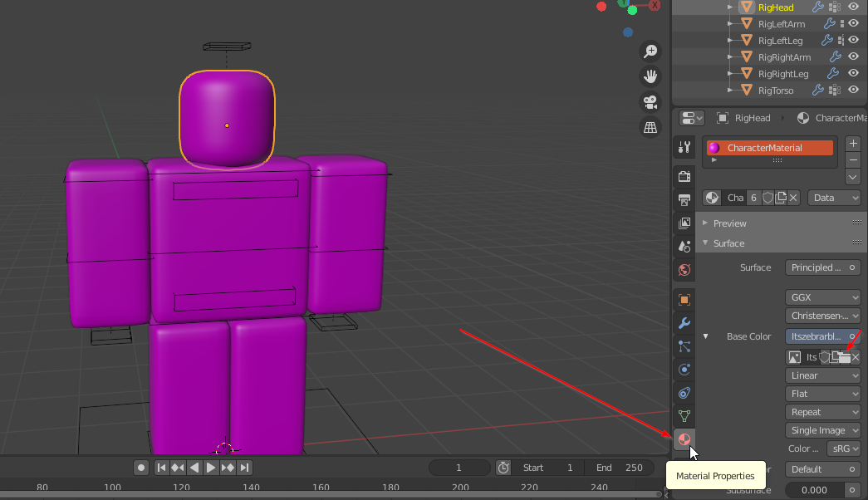Click the wrench icon on RigRightLeg row
Image resolution: width=868 pixels, height=500 pixels.
click(x=832, y=74)
